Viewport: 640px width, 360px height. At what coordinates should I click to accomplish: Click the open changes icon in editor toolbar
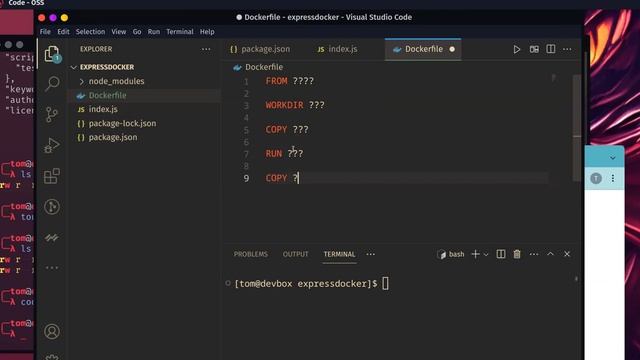click(x=534, y=49)
